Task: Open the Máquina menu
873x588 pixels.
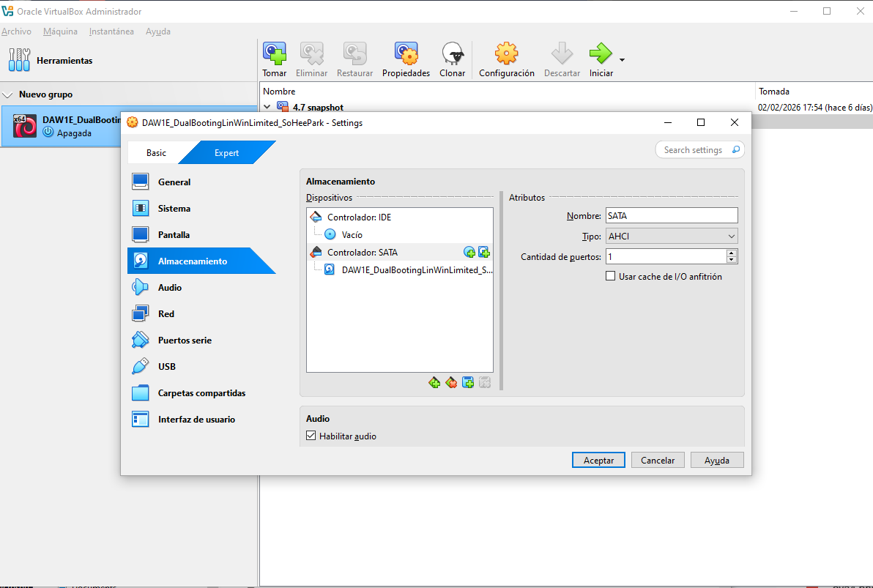Action: pos(60,31)
